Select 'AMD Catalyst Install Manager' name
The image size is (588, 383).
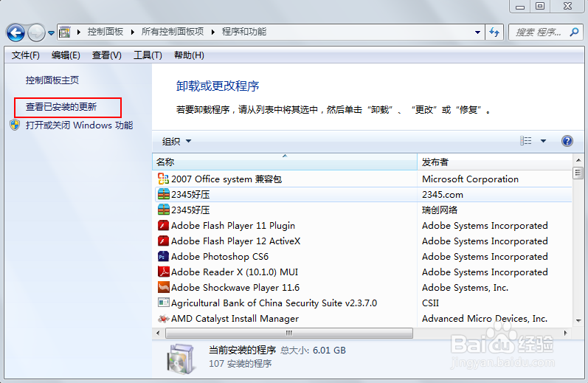click(x=235, y=319)
